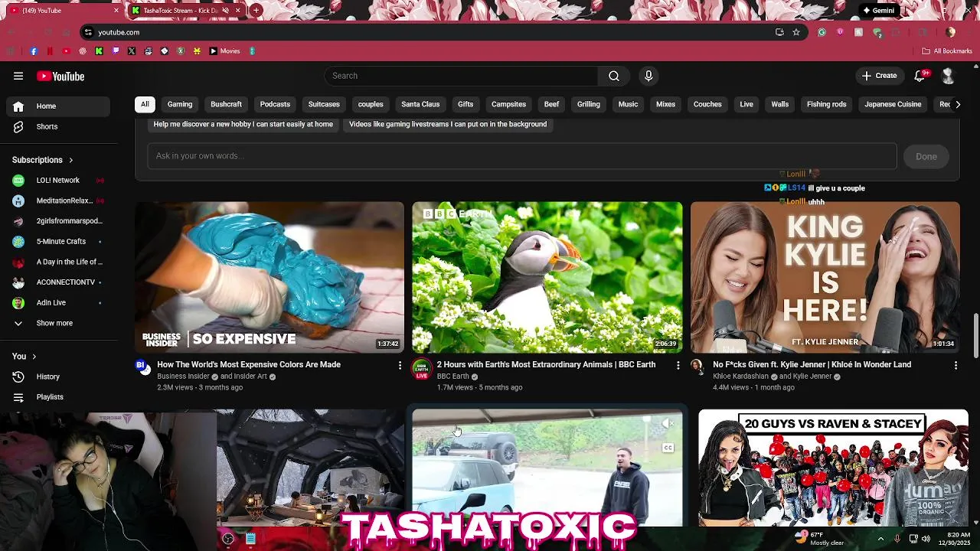Open more actions for BBC Earth video
Viewport: 980px width, 551px height.
[678, 366]
